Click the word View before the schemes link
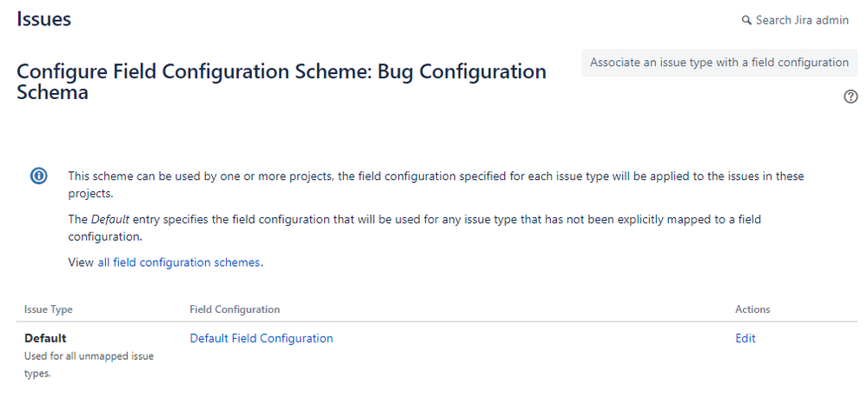Image resolution: width=868 pixels, height=412 pixels. (x=81, y=262)
